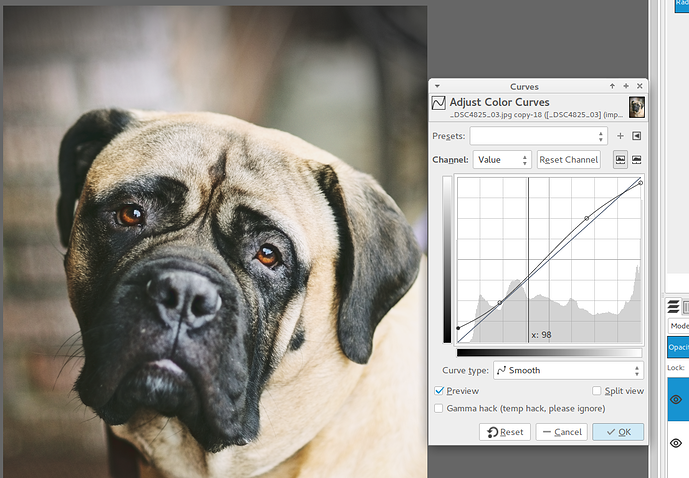Toggle the Preview checkbox
The width and height of the screenshot is (689, 478).
click(x=439, y=391)
